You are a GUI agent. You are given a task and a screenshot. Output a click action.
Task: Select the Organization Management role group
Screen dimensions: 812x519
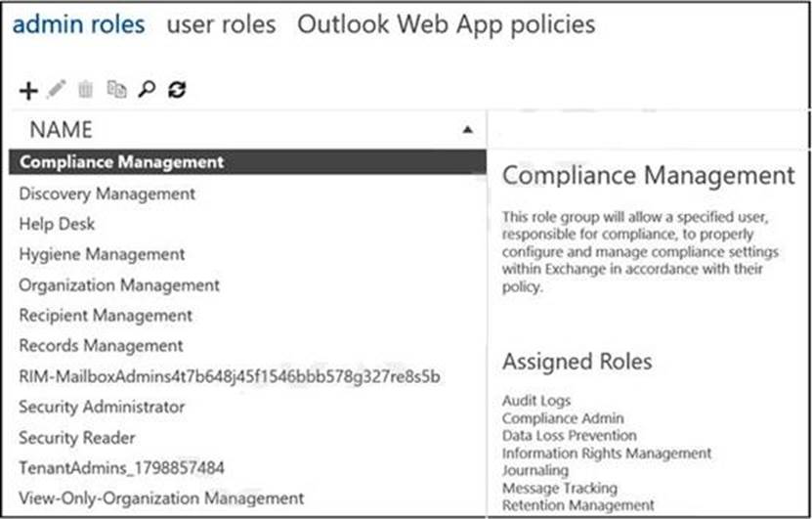pyautogui.click(x=119, y=285)
